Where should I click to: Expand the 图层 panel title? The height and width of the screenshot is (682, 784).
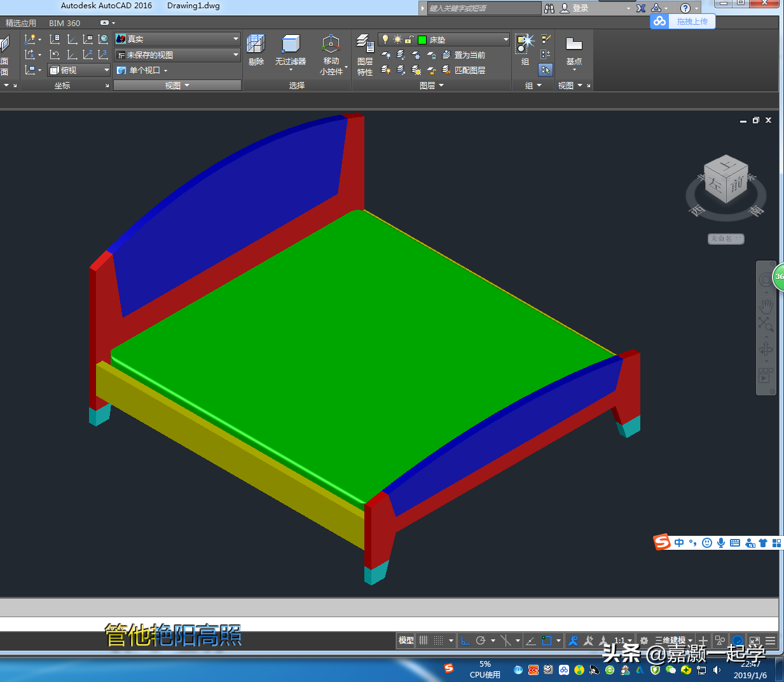point(432,85)
